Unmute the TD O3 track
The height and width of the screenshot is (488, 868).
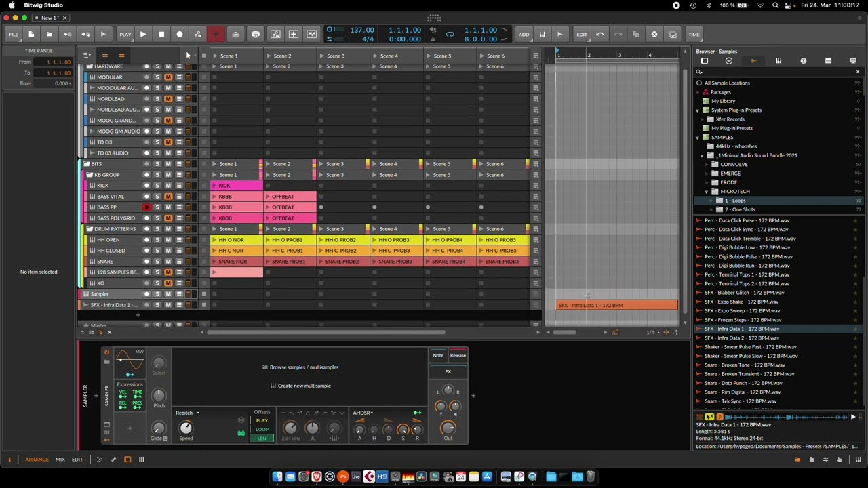(x=168, y=142)
